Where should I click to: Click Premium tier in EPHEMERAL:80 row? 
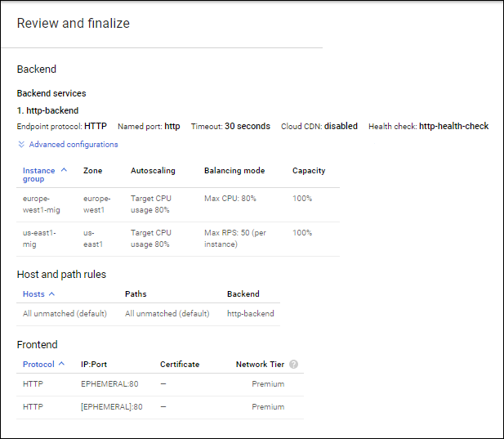(x=268, y=384)
